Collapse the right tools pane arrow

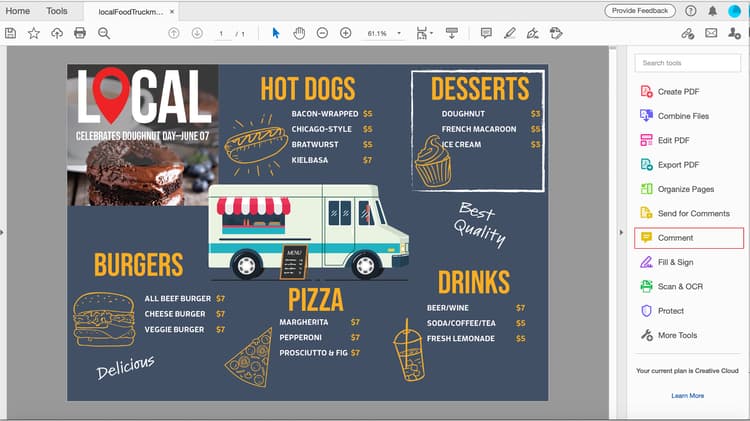click(621, 233)
